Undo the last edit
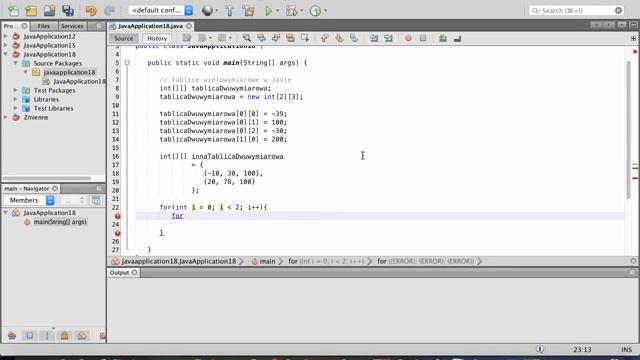Viewport: 640px width, 360px height. 91,11
